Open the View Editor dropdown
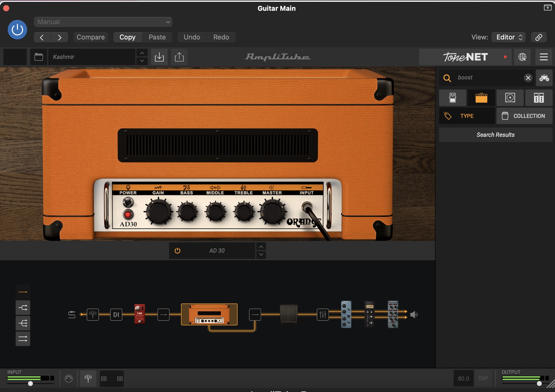The width and height of the screenshot is (555, 392). pyautogui.click(x=509, y=37)
